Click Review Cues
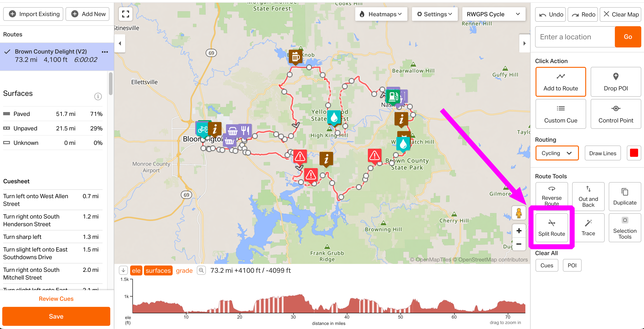The image size is (644, 329). (x=56, y=298)
